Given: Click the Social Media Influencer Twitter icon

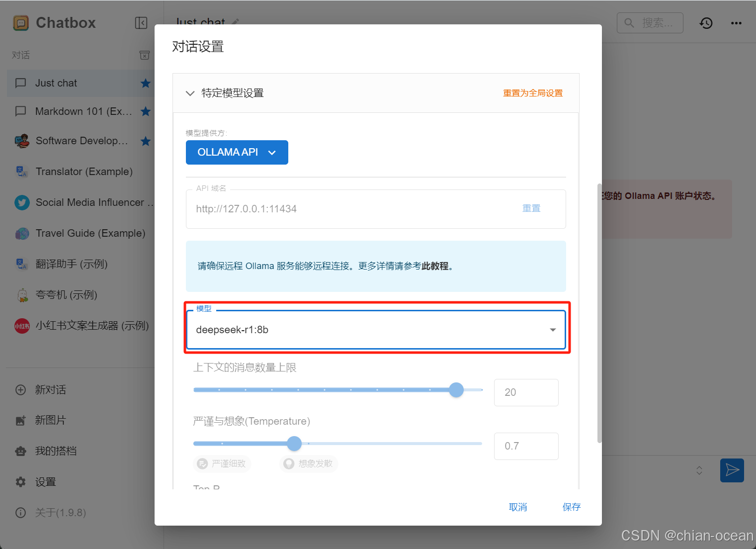Looking at the screenshot, I should (x=22, y=202).
